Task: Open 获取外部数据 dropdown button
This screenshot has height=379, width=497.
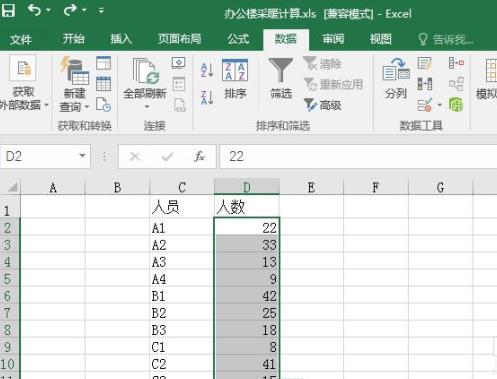Action: 23,83
